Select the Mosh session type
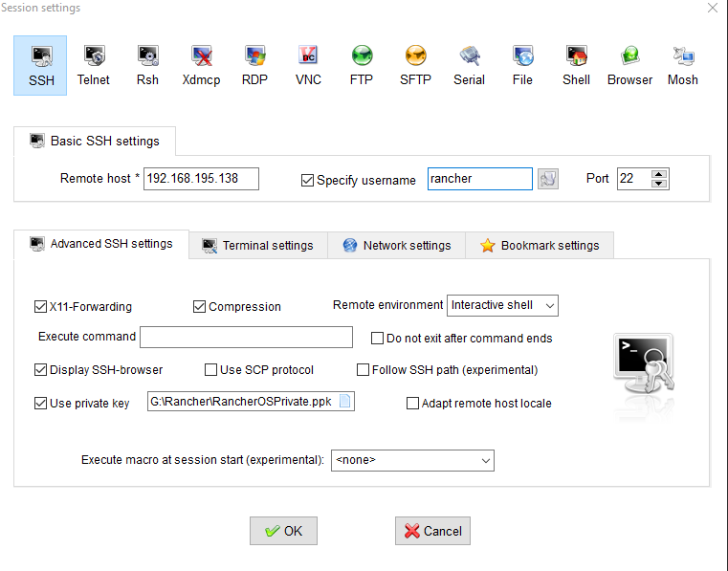The height and width of the screenshot is (571, 728). click(x=683, y=65)
